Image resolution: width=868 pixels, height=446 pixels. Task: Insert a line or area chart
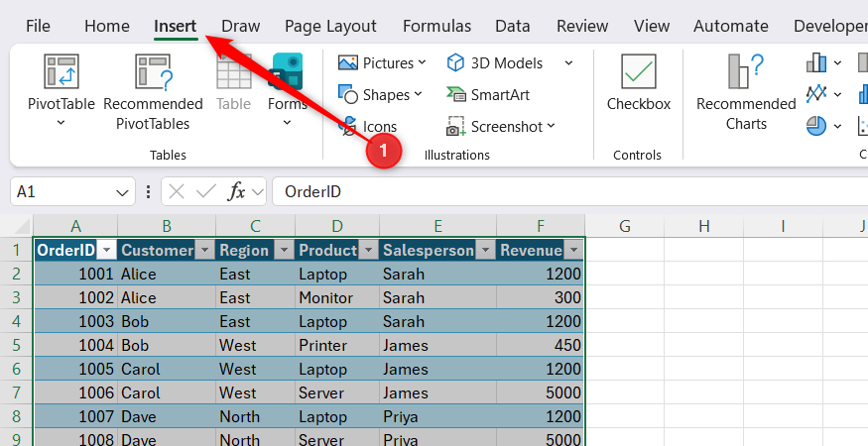816,94
